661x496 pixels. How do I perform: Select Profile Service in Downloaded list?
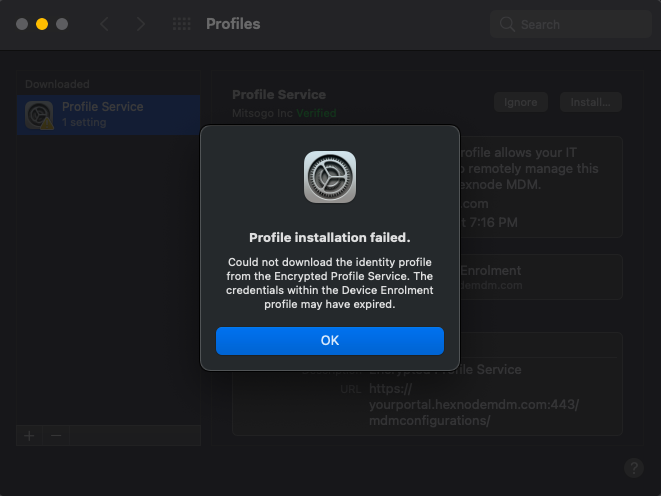click(x=108, y=115)
